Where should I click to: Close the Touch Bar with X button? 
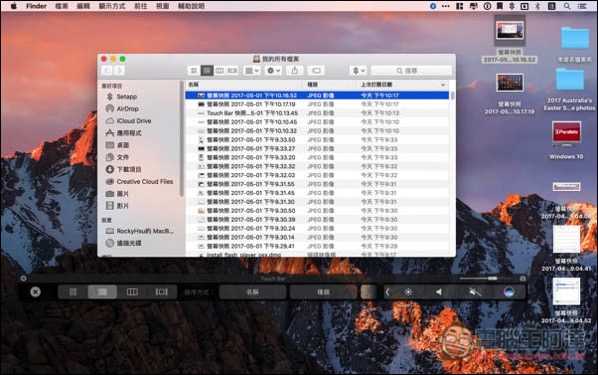point(35,292)
